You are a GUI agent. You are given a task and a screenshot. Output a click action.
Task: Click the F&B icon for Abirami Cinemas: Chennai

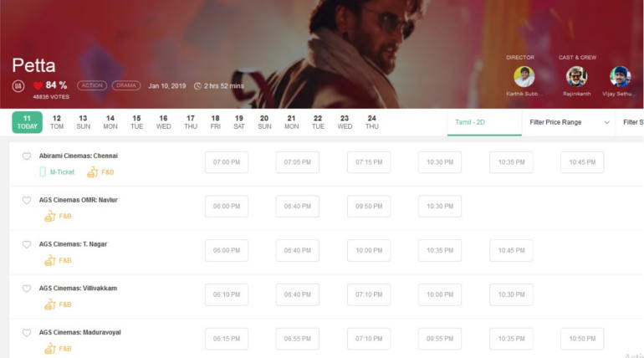tap(92, 171)
